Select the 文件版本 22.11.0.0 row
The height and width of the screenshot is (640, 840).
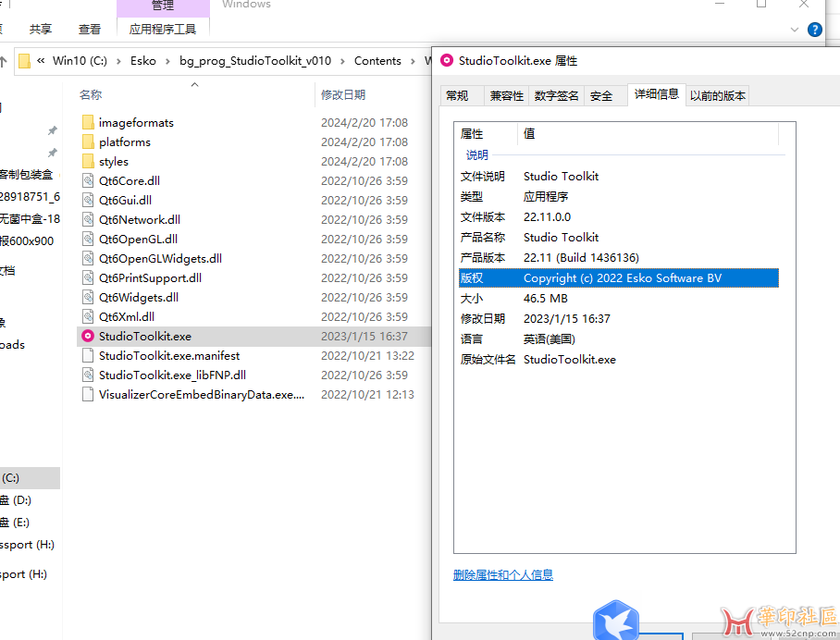(619, 217)
